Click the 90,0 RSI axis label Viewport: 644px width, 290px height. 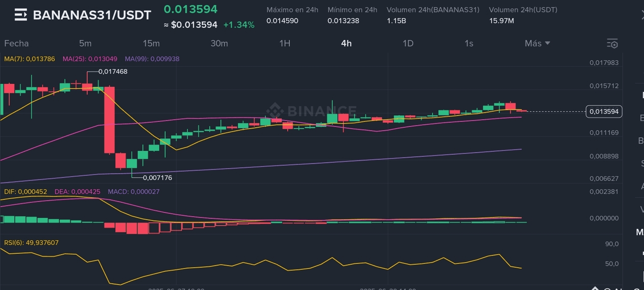[612, 244]
